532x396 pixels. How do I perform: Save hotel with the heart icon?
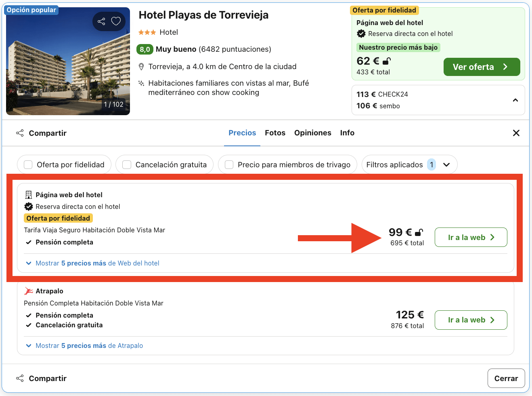(116, 21)
